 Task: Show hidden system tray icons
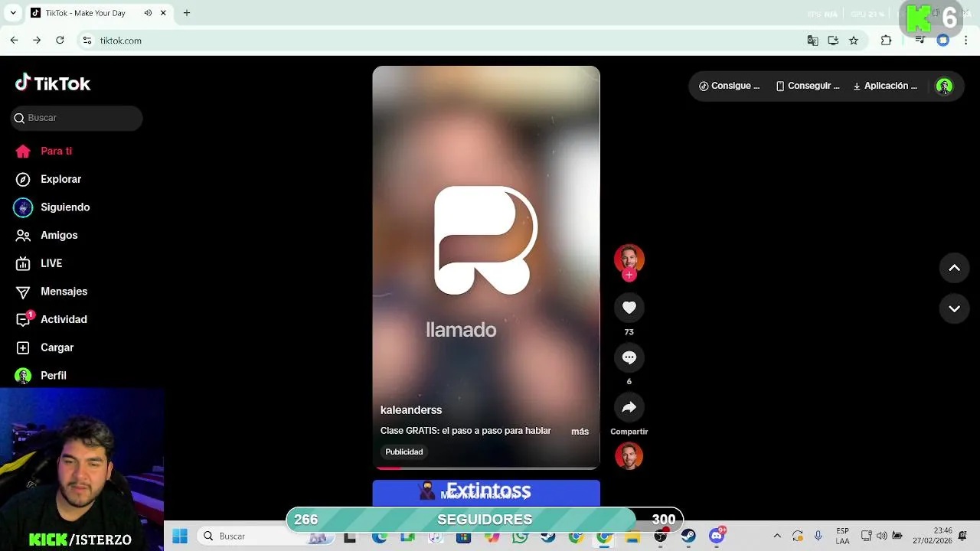(777, 536)
